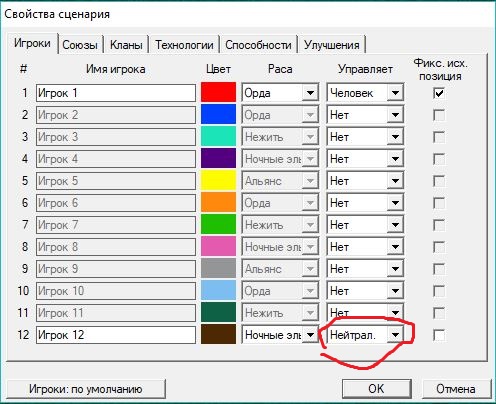Pick the pink color swatch for player 8
Viewport: 496px width, 404px height.
click(x=218, y=246)
